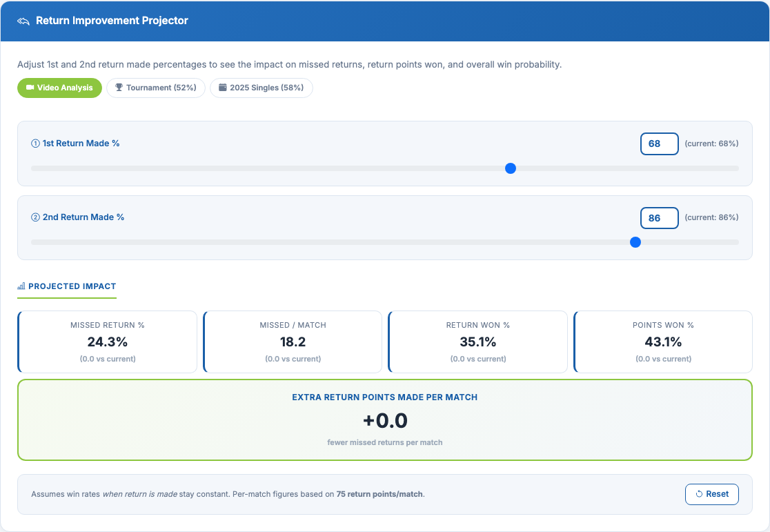Select the Missed Return % card
Screen dimensions: 770x532
point(108,342)
